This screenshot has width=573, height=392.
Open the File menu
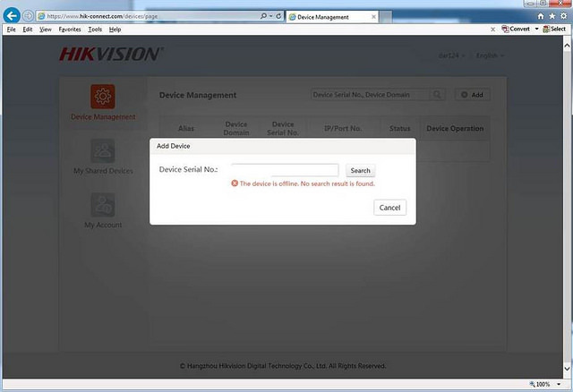point(12,30)
